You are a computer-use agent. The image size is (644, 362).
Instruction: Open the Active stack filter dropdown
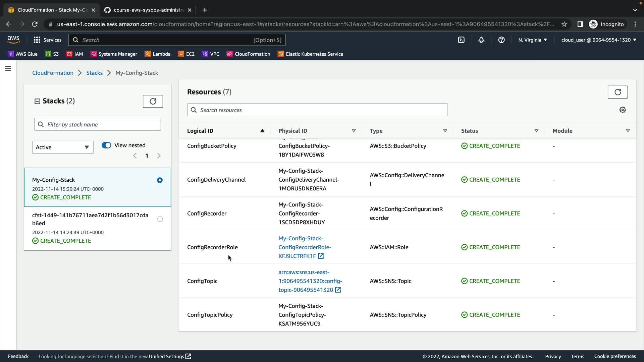coord(62,147)
